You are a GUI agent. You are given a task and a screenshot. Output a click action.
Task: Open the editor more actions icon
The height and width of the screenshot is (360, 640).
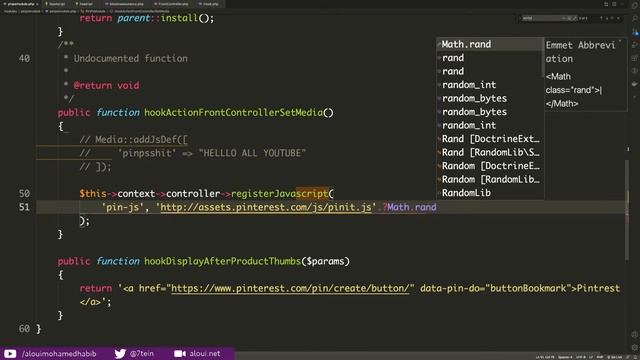click(622, 4)
